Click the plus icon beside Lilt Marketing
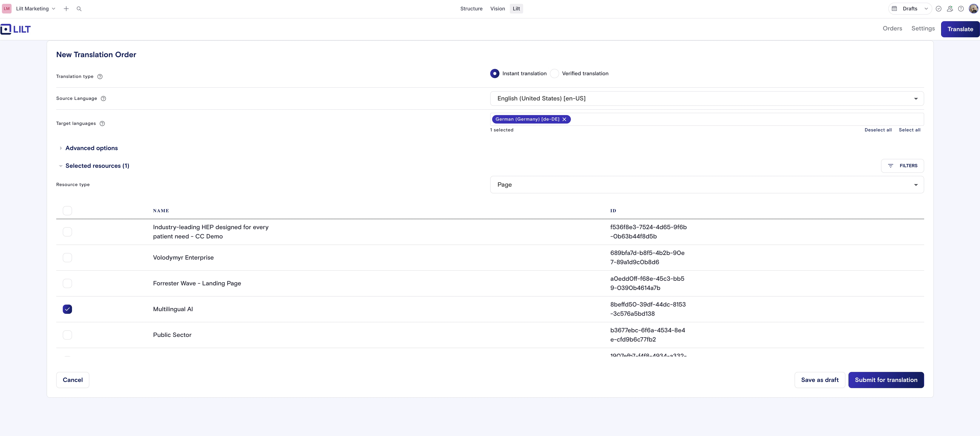 pos(66,9)
